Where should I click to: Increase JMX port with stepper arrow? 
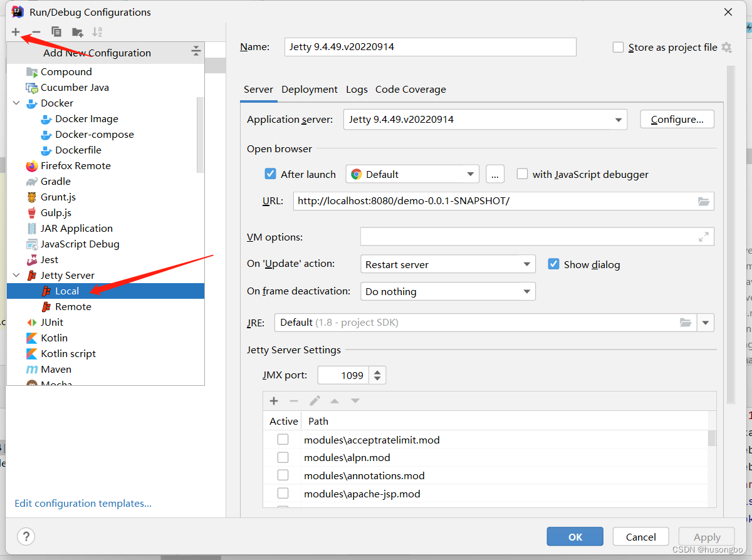tap(377, 371)
